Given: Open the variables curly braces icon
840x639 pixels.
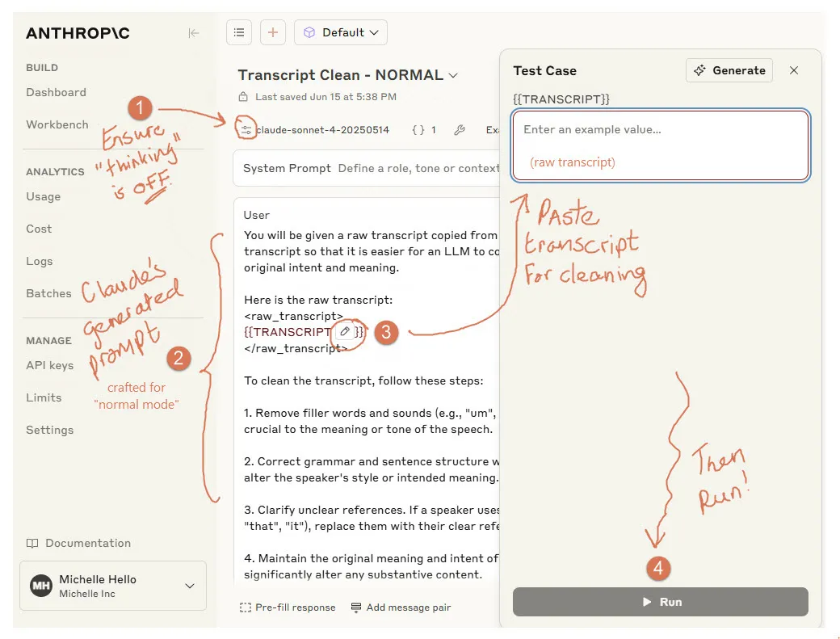Looking at the screenshot, I should 418,129.
